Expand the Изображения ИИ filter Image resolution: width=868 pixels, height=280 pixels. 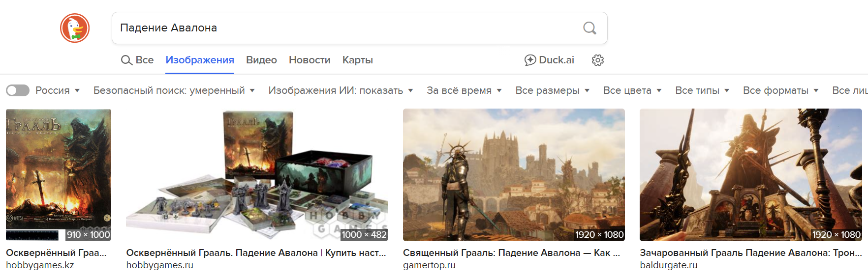point(341,90)
